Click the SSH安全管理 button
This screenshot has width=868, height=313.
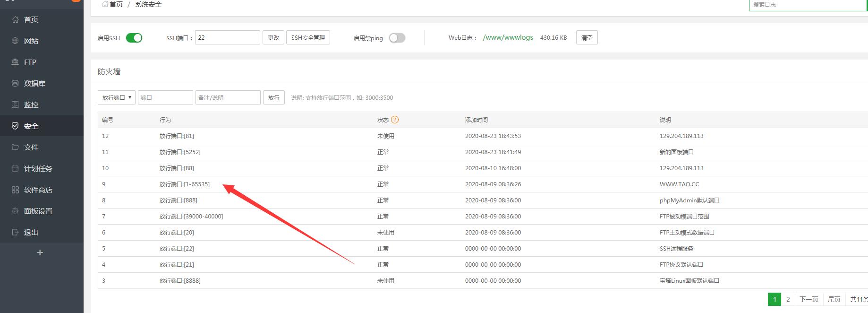(x=308, y=37)
